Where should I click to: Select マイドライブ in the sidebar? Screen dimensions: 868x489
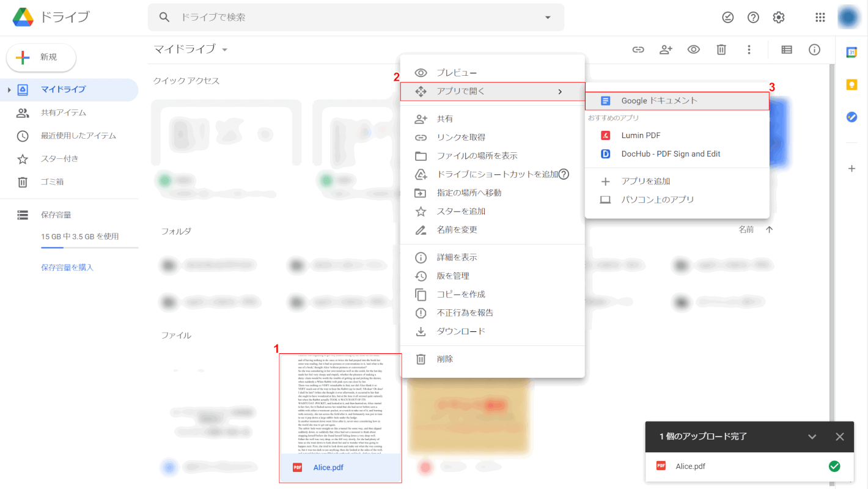coord(69,89)
